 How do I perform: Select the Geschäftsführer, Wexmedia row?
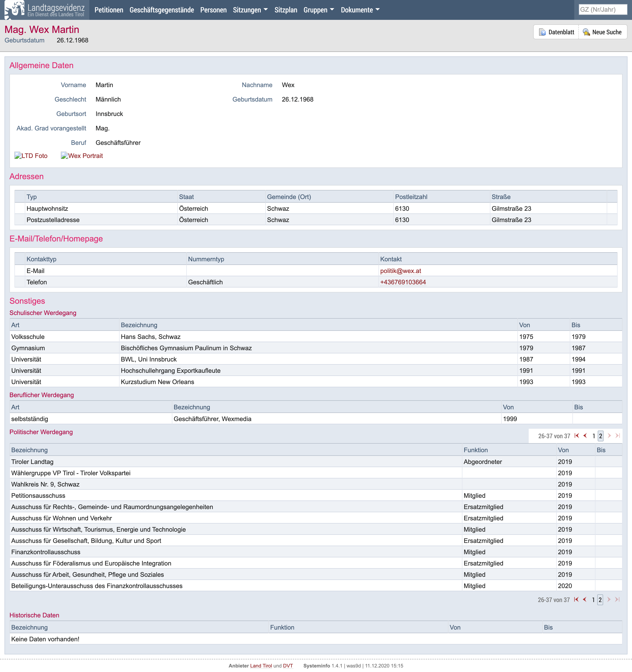click(x=316, y=419)
